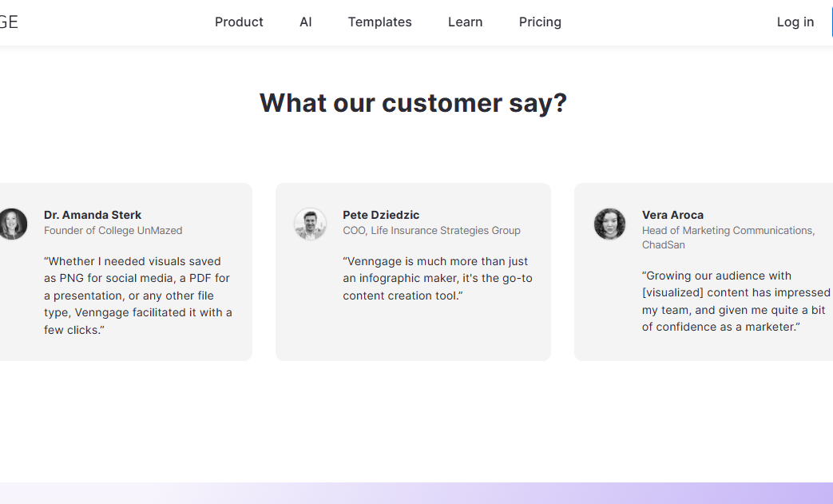Screen dimensions: 833x504
Task: Click Pete Dziedzic's testimonial quote
Action: (x=437, y=278)
